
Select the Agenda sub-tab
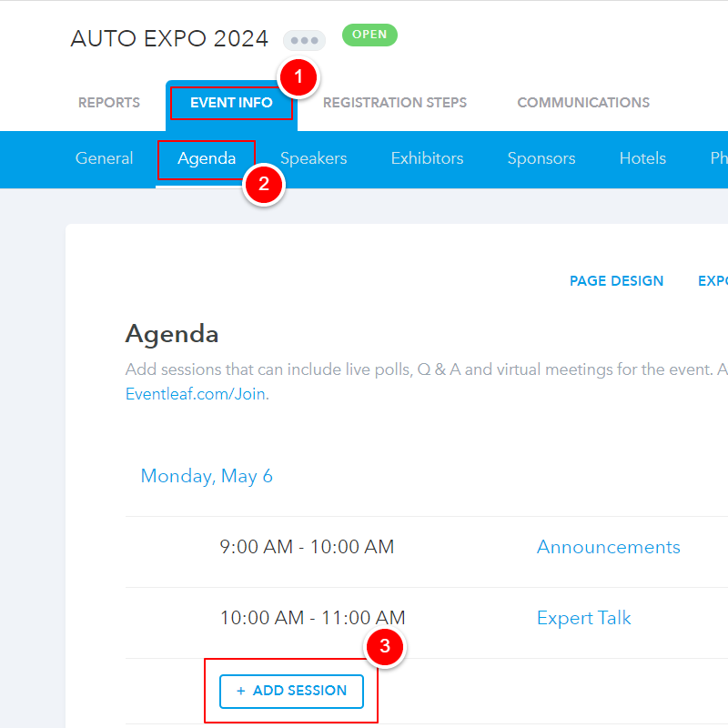207,158
